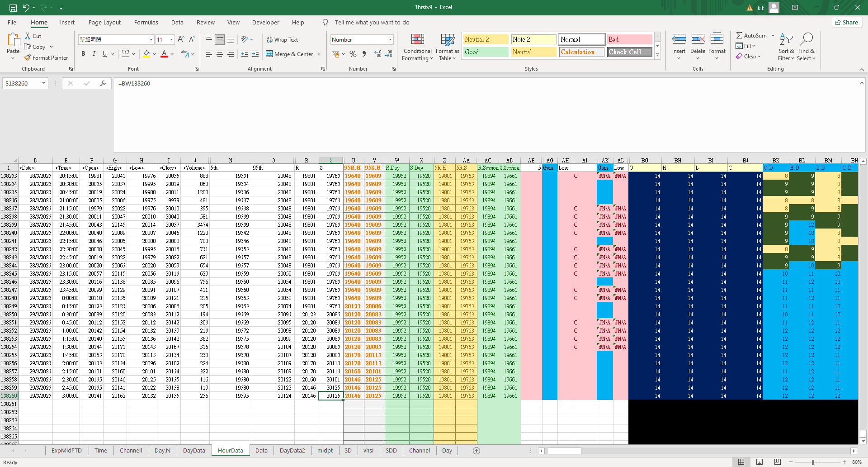Screen dimensions: 868x467
Task: Click the Format Painter brush icon
Action: click(x=28, y=58)
